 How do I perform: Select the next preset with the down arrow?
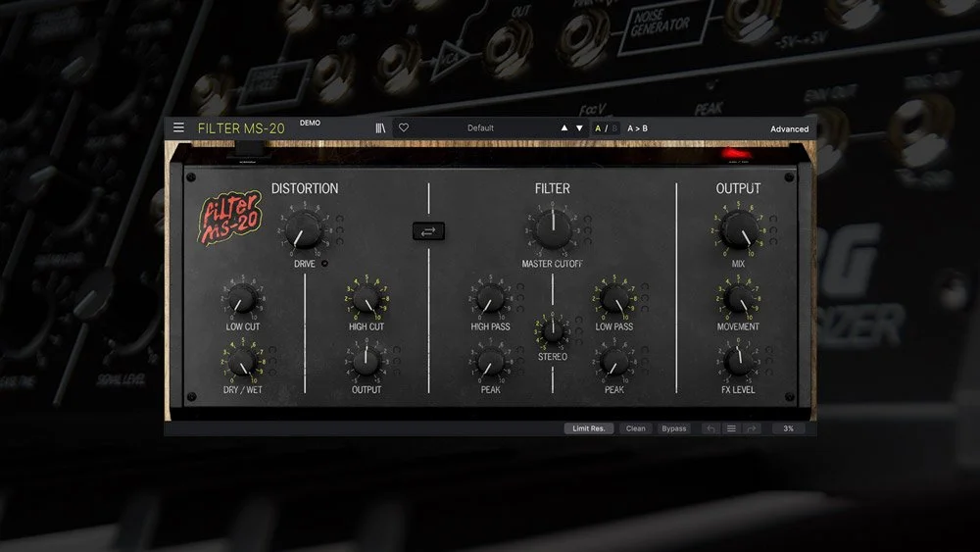(579, 127)
